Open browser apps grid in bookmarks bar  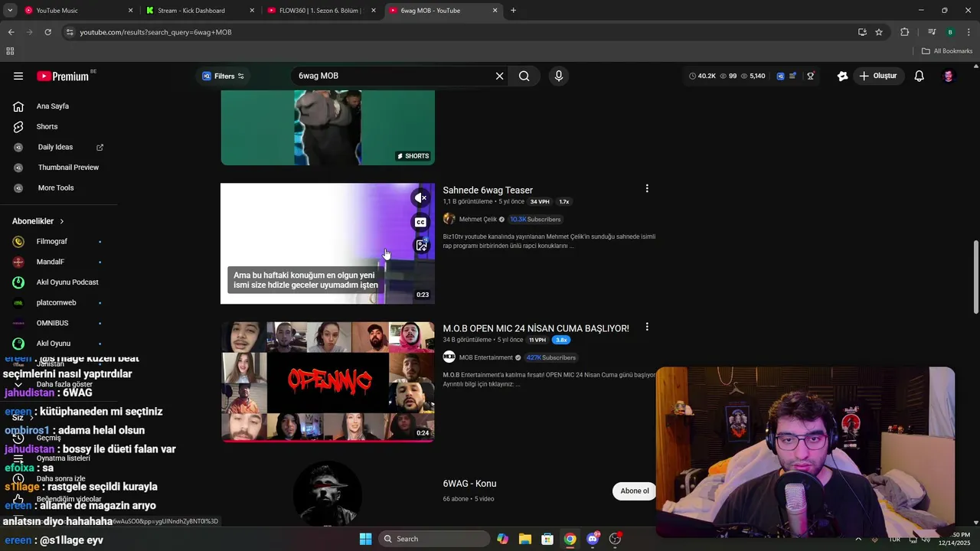[10, 51]
